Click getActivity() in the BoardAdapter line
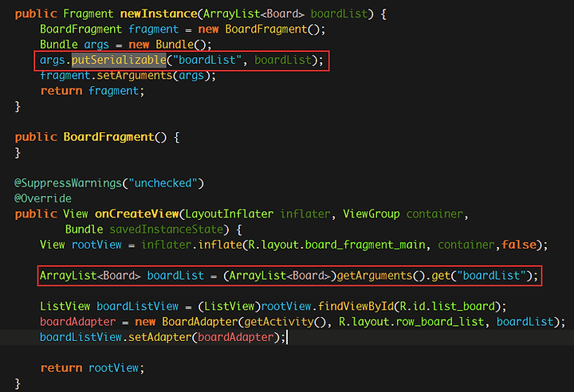The image size is (574, 392). (285, 322)
